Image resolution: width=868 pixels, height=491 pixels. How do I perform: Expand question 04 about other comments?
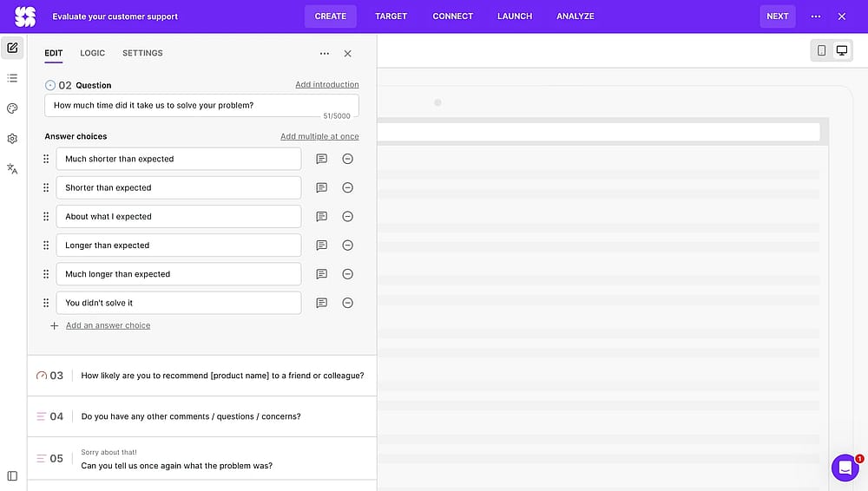click(x=202, y=416)
